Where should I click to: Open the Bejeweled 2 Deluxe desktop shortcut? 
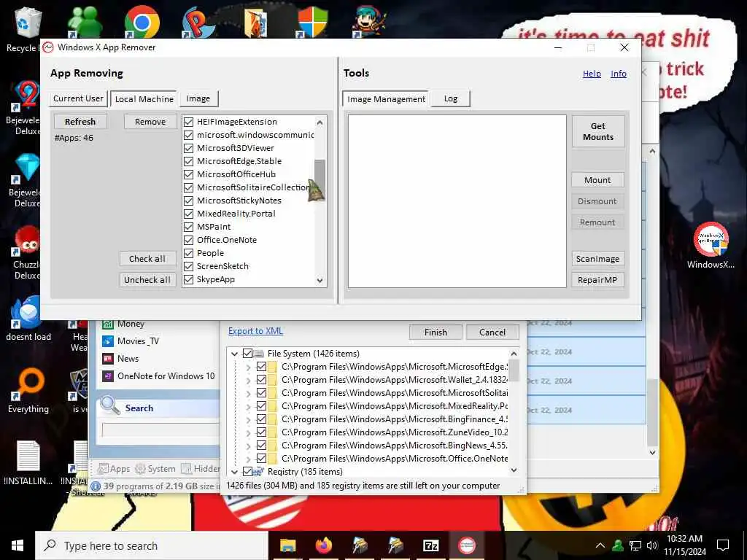(25, 108)
